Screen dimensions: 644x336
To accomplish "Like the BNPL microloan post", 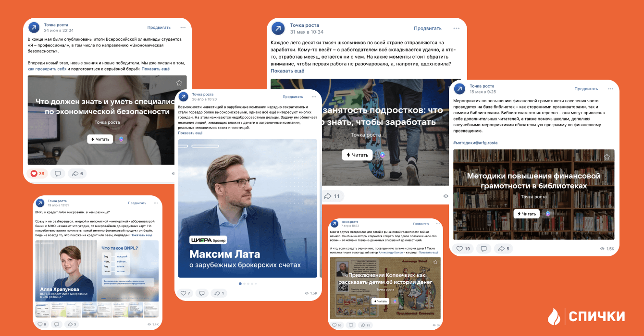I will tap(41, 324).
